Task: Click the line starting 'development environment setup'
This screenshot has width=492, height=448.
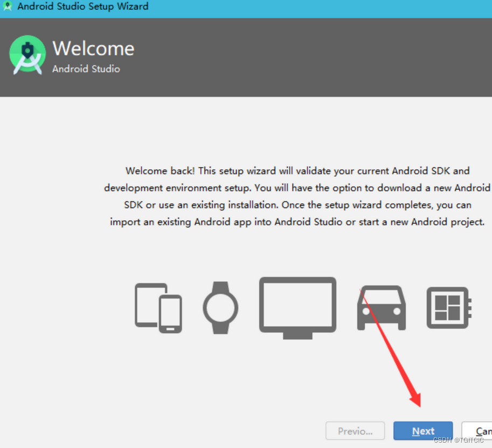Action: click(297, 188)
